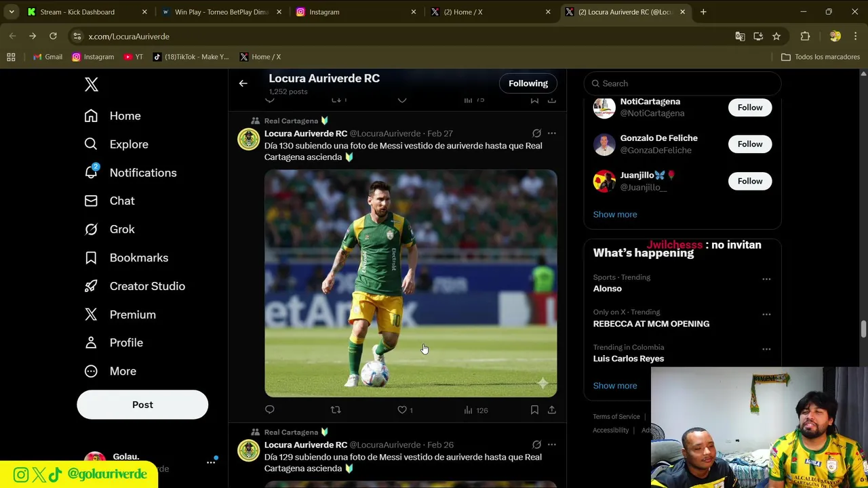
Task: Open Explore from the sidebar
Action: pos(116,144)
